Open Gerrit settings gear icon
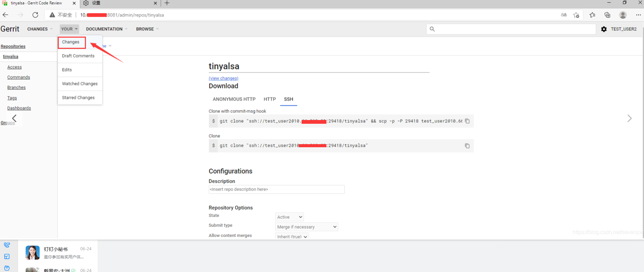The image size is (644, 272). (x=604, y=29)
